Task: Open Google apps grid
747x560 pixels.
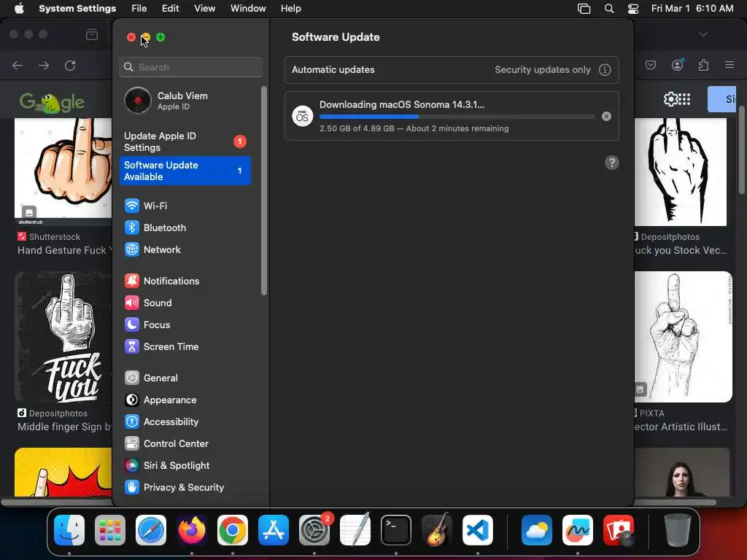Action: tap(684, 99)
